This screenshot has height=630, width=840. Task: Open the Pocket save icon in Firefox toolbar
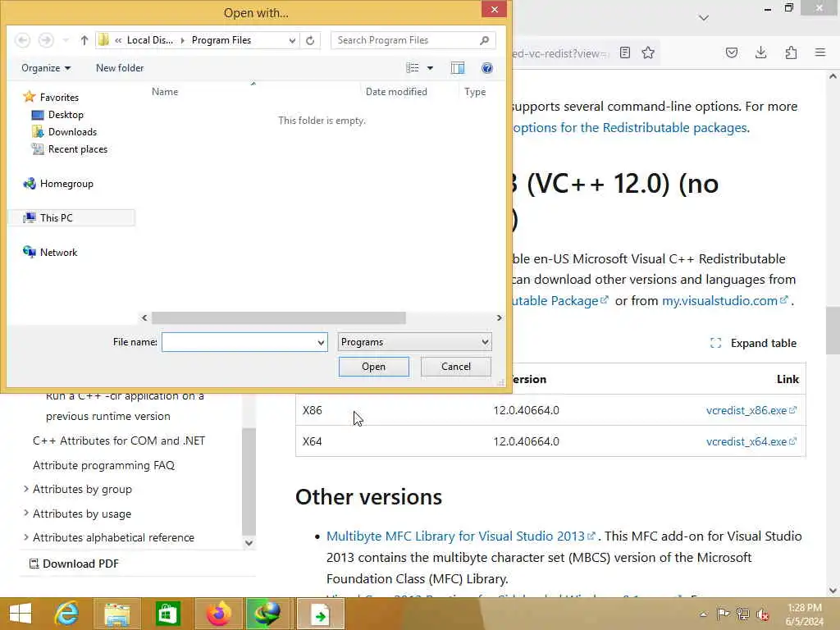click(x=732, y=52)
